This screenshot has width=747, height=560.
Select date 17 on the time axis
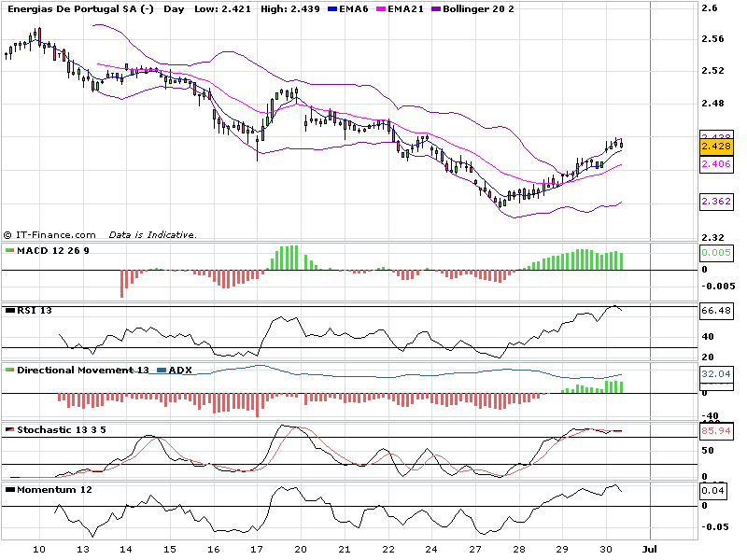point(257,550)
